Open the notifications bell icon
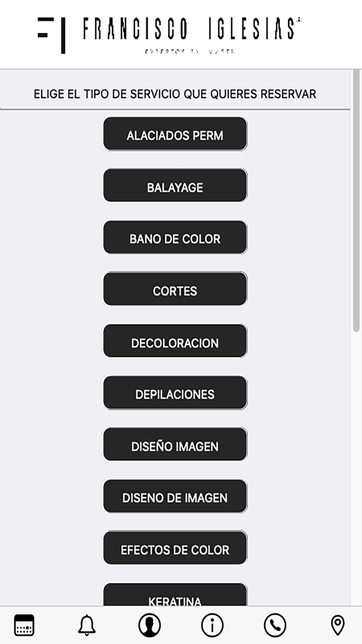362x644 pixels. coord(87,625)
